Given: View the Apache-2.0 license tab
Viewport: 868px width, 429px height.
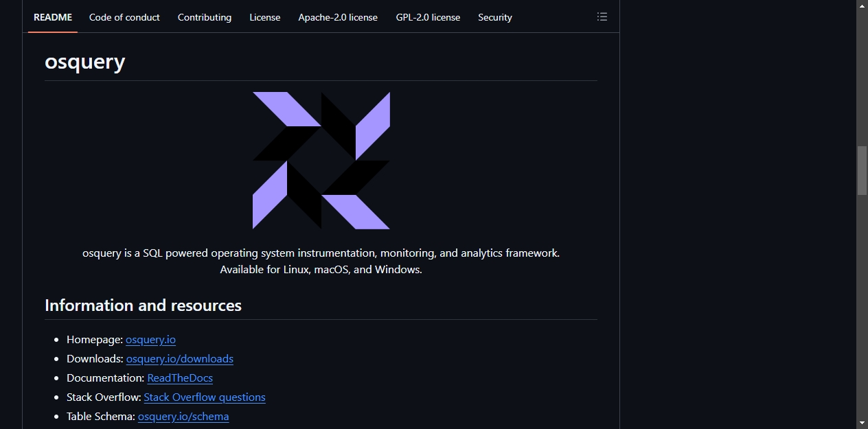Looking at the screenshot, I should (338, 17).
